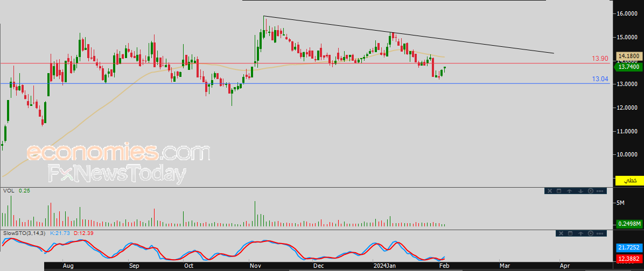The height and width of the screenshot is (271, 644).
Task: Click the green 0.2498M volume tag
Action: 628,224
